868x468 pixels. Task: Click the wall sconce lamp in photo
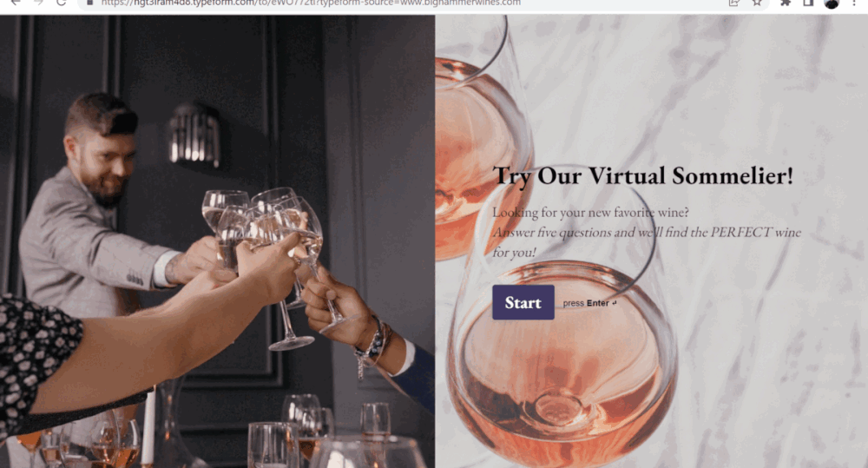point(194,135)
